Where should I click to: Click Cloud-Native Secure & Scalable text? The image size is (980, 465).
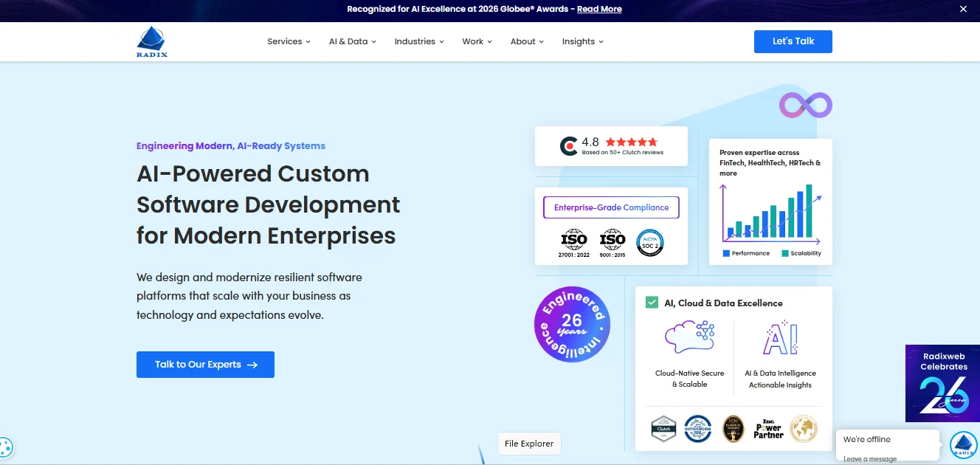[689, 379]
